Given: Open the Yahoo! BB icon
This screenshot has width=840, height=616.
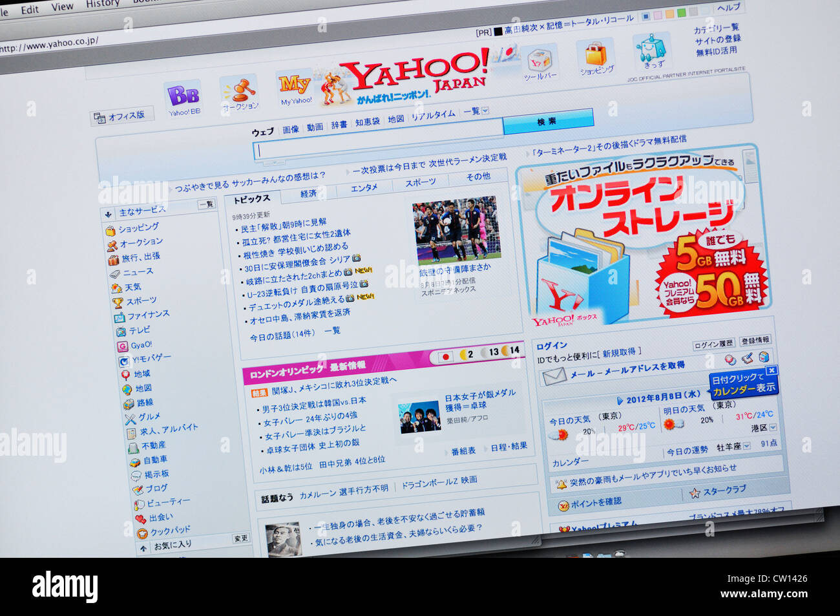Looking at the screenshot, I should tap(184, 97).
